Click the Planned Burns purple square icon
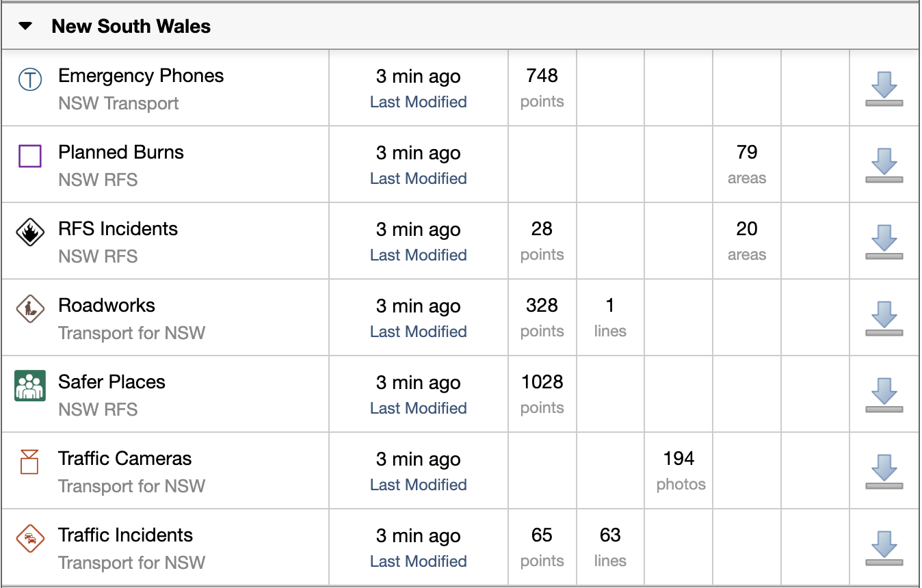The image size is (922, 588). click(x=30, y=157)
